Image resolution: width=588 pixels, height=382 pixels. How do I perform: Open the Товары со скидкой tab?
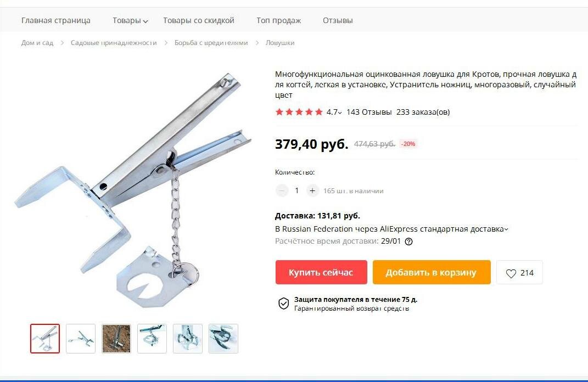pos(199,21)
